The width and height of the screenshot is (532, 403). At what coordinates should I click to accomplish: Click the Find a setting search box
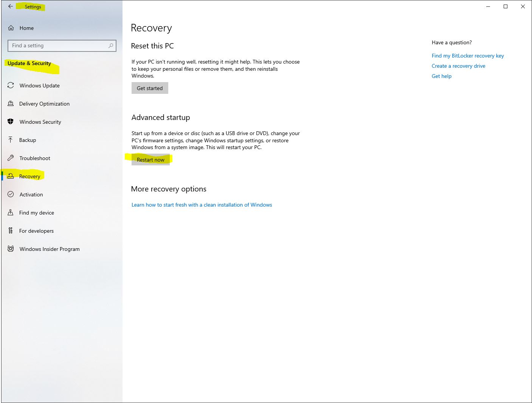tap(62, 46)
